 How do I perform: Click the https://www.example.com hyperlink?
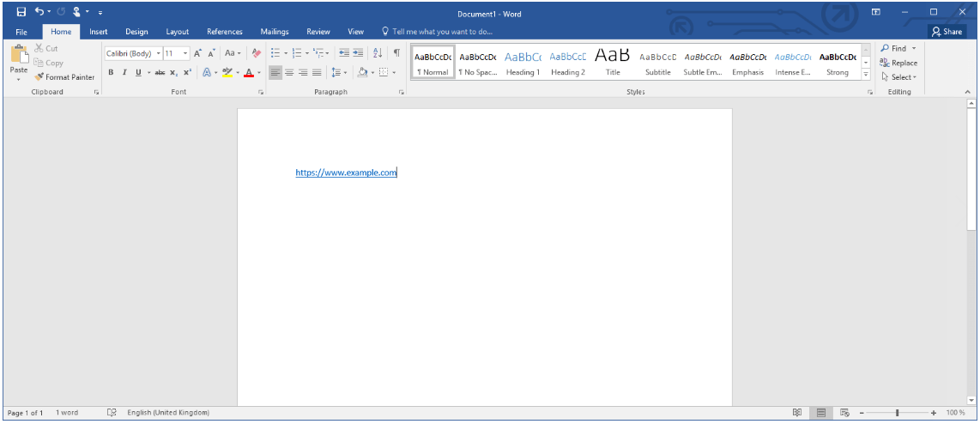coord(346,173)
